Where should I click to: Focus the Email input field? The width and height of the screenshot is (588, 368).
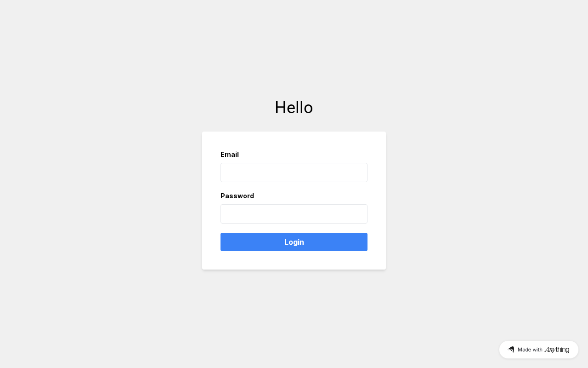(x=294, y=172)
